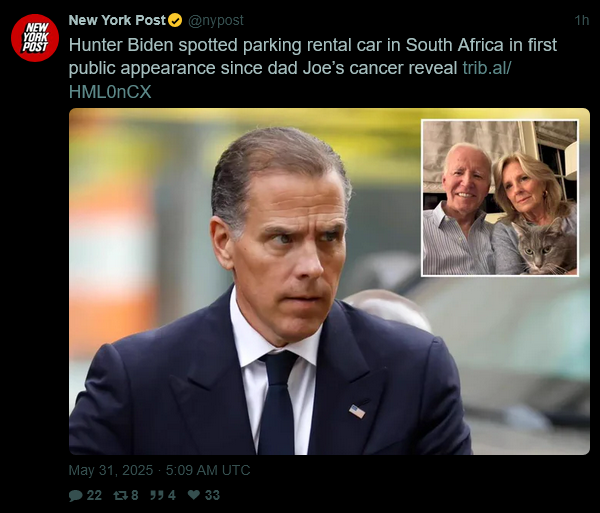The height and width of the screenshot is (513, 600).
Task: Click the reply speech bubble icon
Action: (x=76, y=495)
